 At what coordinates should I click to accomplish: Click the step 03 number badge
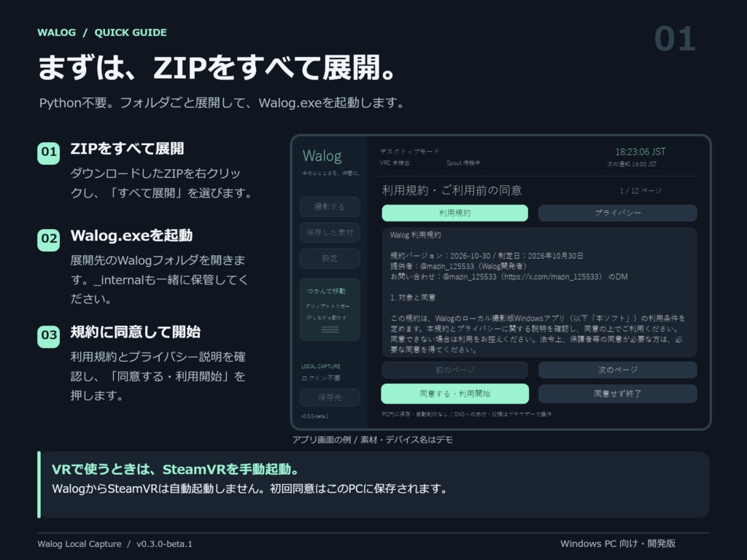click(49, 336)
